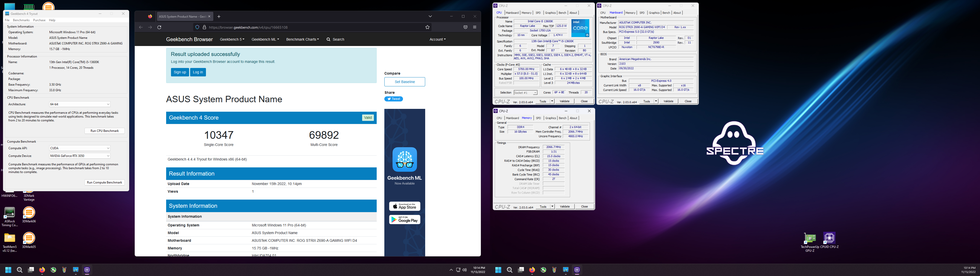Click the Download on the App Store badge

[x=405, y=206]
